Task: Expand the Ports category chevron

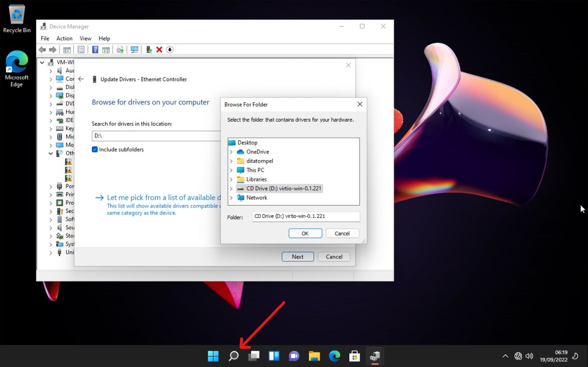Action: point(51,186)
